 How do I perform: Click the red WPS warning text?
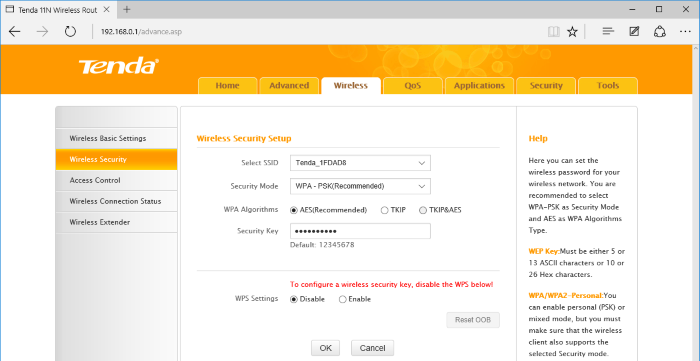tap(392, 284)
